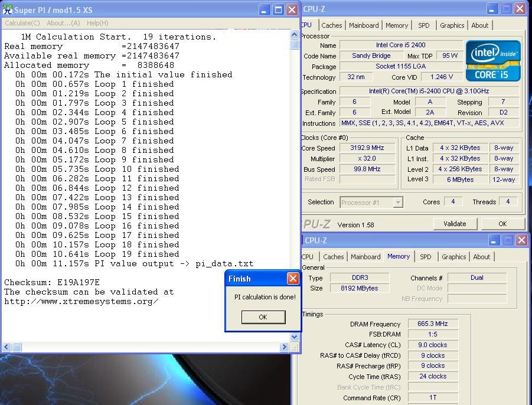Switch to Mainboard tab in lower CPU-Z window
Viewport: 532px width, 405px height.
(365, 257)
